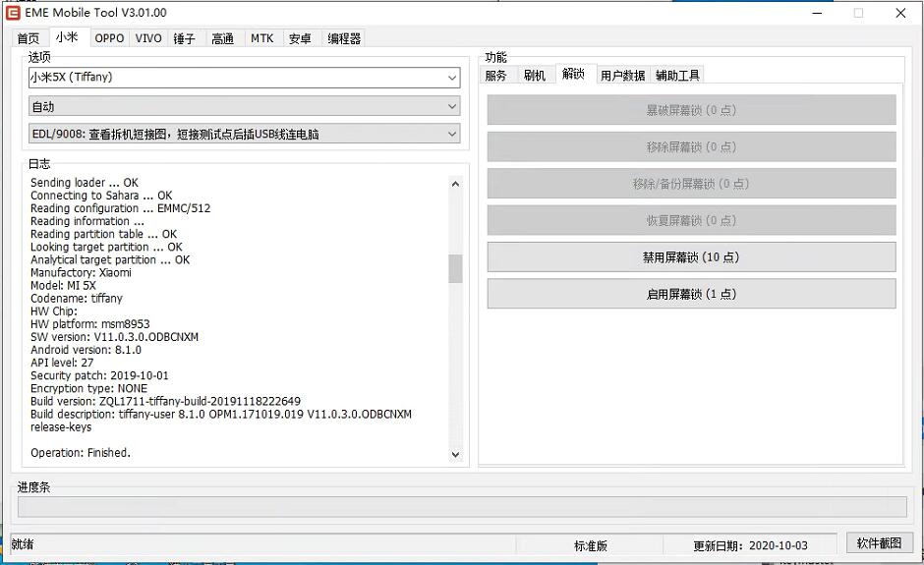Image resolution: width=924 pixels, height=565 pixels.
Task: Click the log line 'Reading partition table ... OK'
Action: [104, 235]
